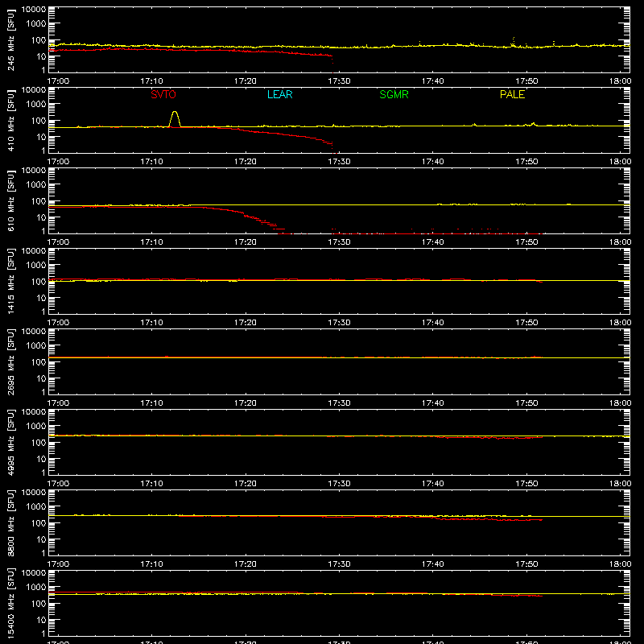Click the 100 y-axis label in 4995 MHz panel
This screenshot has height=644, width=644.
tap(38, 443)
